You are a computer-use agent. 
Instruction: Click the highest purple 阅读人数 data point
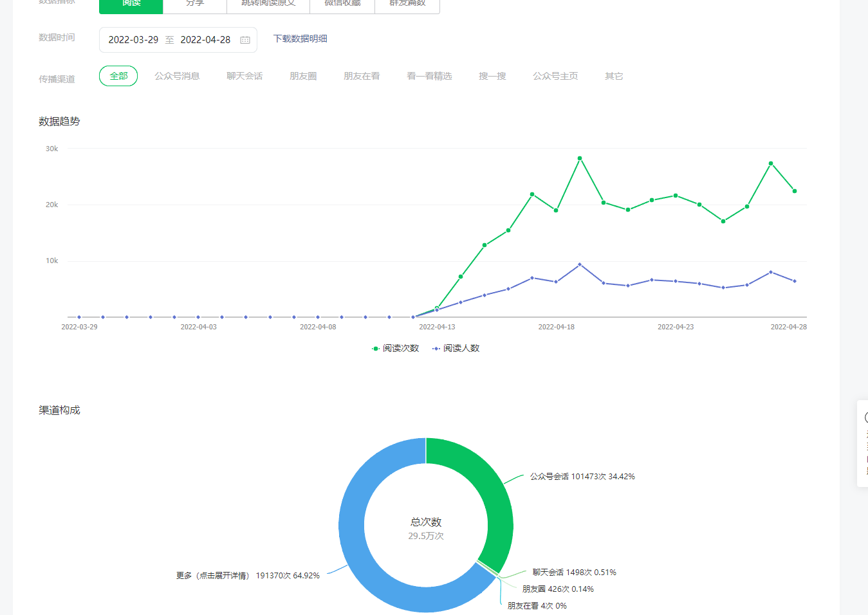point(580,264)
